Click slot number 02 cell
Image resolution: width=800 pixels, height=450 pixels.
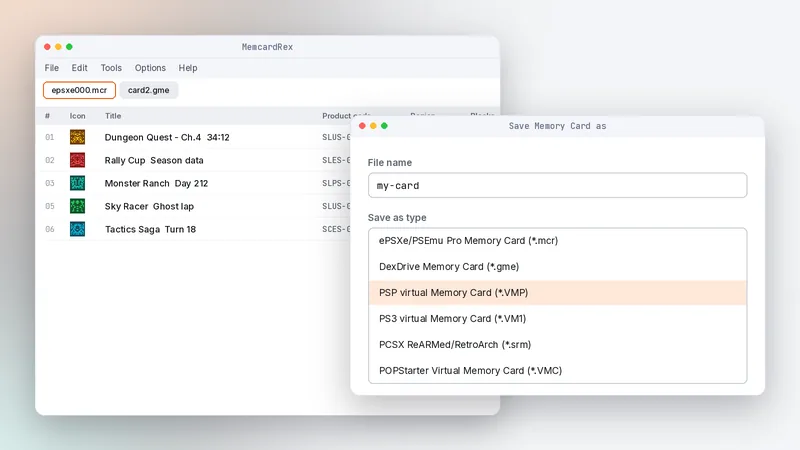tap(49, 160)
